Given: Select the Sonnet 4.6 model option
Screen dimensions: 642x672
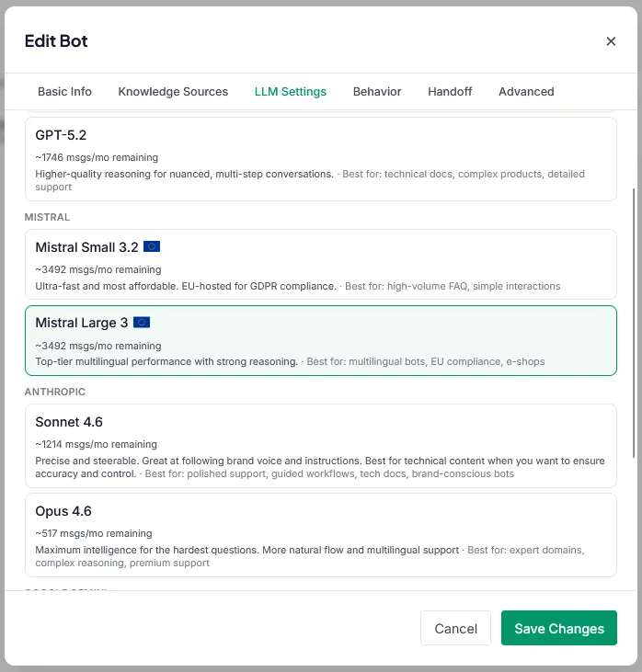Looking at the screenshot, I should tap(321, 446).
